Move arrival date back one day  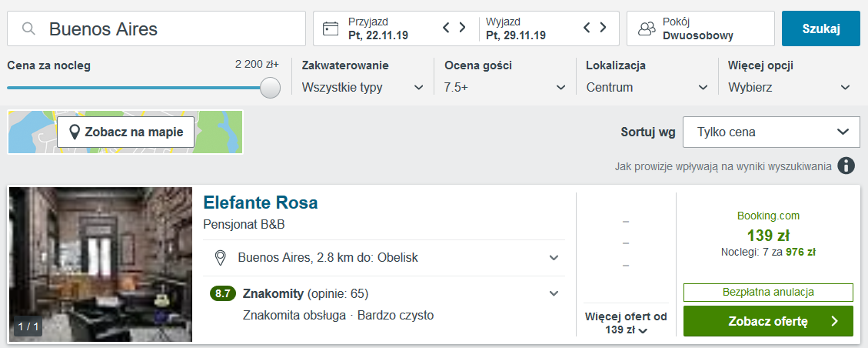pyautogui.click(x=446, y=27)
